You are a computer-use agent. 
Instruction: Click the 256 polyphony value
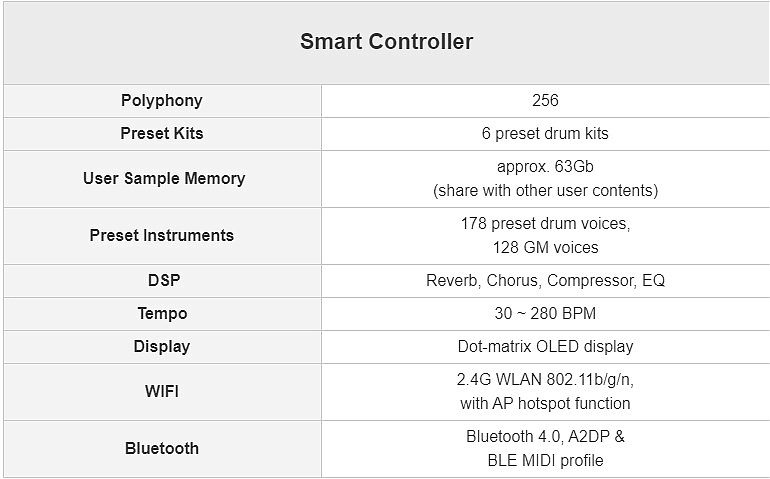click(545, 100)
